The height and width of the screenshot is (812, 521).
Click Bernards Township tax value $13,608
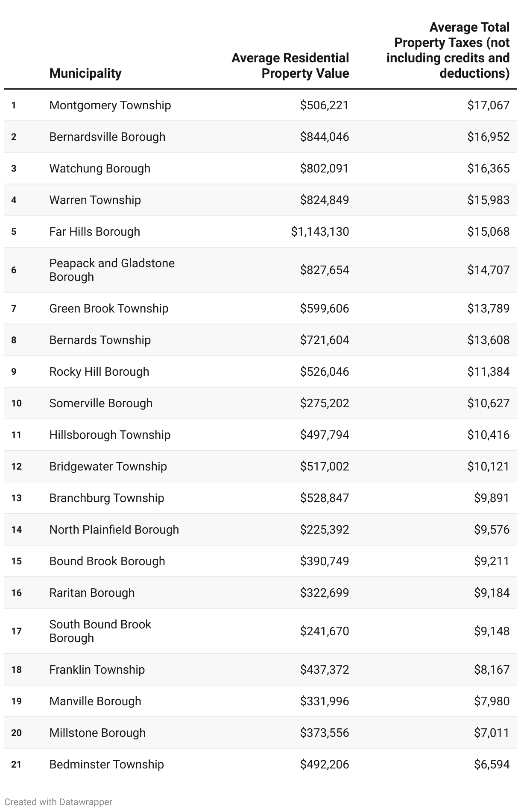(488, 340)
